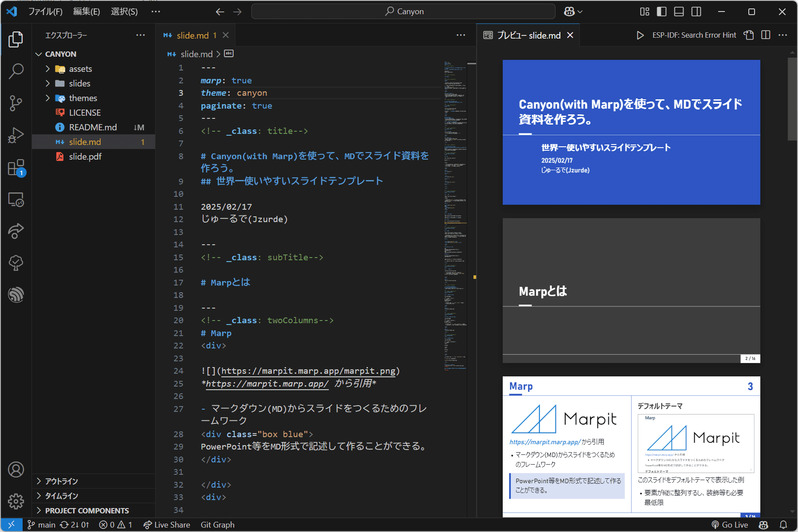Click the preview pane vertical scrollbar
798x532 pixels.
click(x=792, y=99)
